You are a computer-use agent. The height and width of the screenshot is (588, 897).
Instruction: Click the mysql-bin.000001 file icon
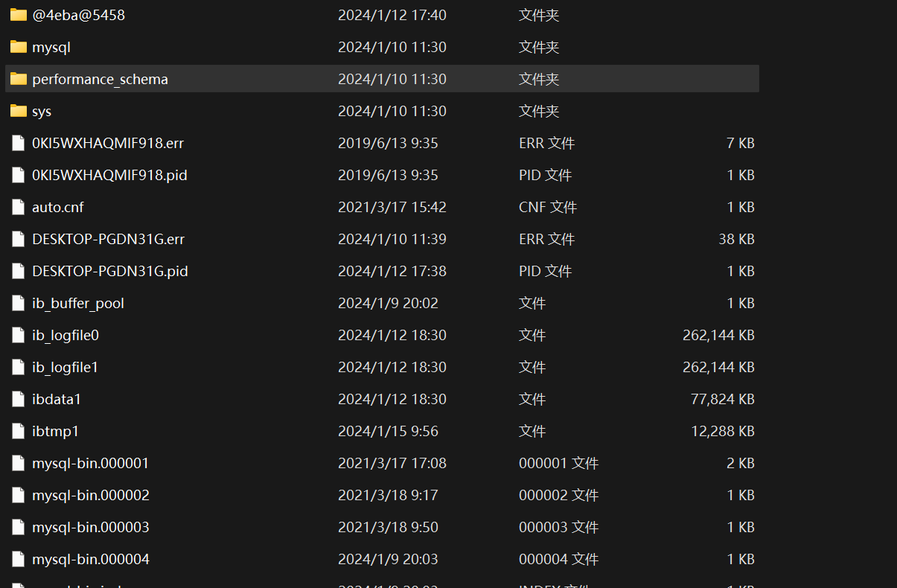[x=19, y=463]
